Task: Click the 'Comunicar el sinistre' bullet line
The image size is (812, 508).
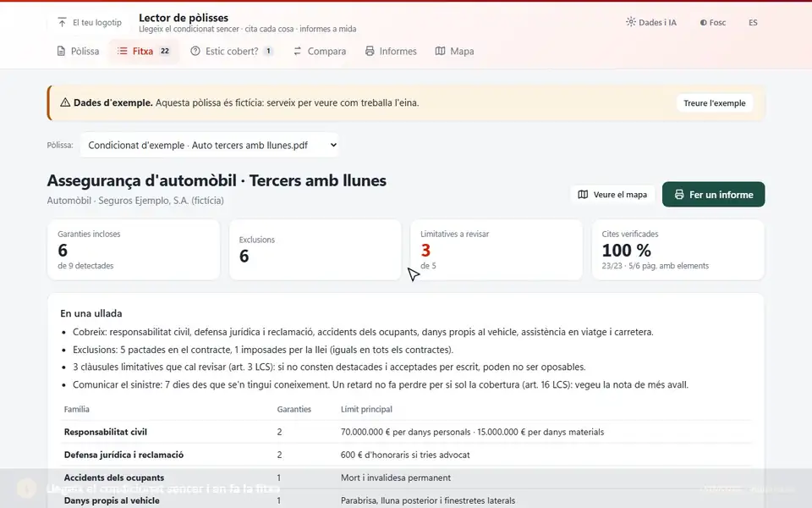Action: [x=380, y=384]
